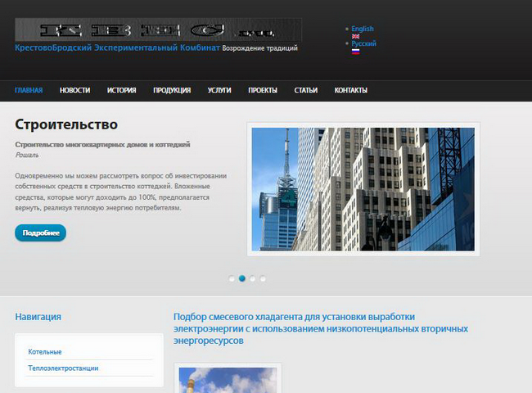
Task: Go to the Главная menu item
Action: 29,90
